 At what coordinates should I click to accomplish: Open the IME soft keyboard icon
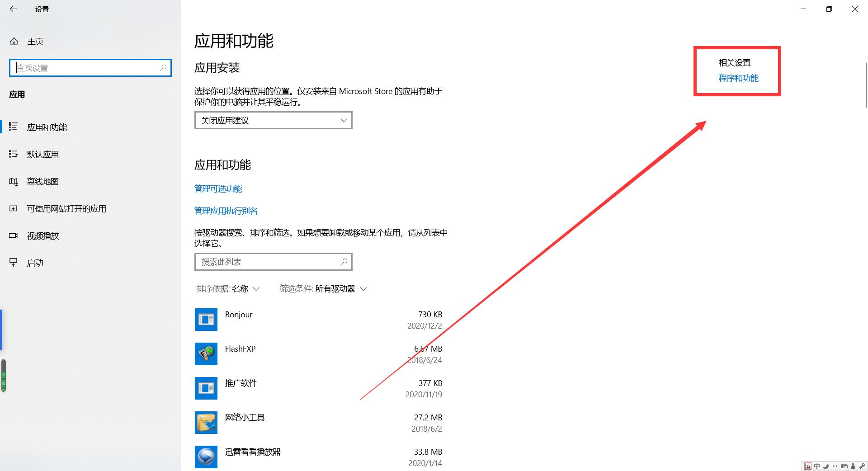[x=844, y=466]
